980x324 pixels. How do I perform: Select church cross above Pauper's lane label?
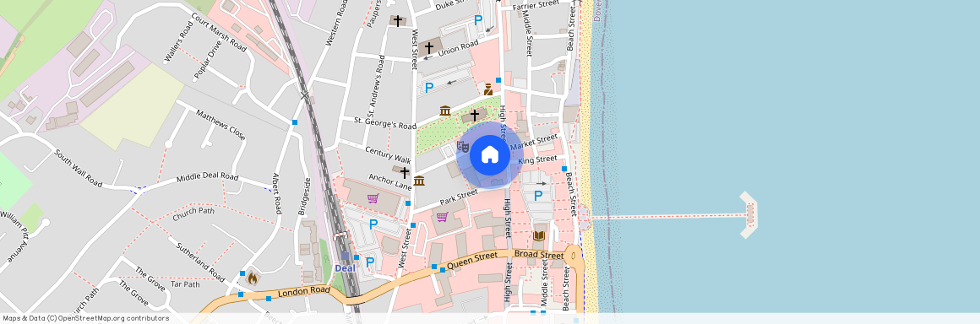[x=398, y=20]
